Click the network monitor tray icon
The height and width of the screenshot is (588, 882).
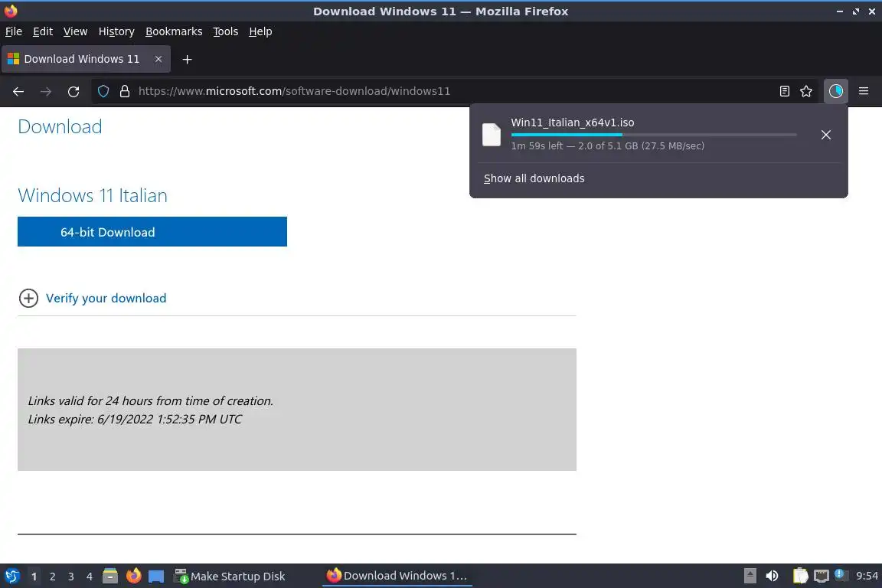click(822, 576)
